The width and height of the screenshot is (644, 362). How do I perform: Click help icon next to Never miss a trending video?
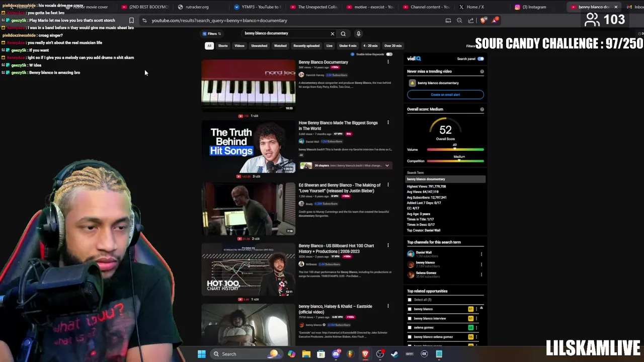[x=482, y=71]
